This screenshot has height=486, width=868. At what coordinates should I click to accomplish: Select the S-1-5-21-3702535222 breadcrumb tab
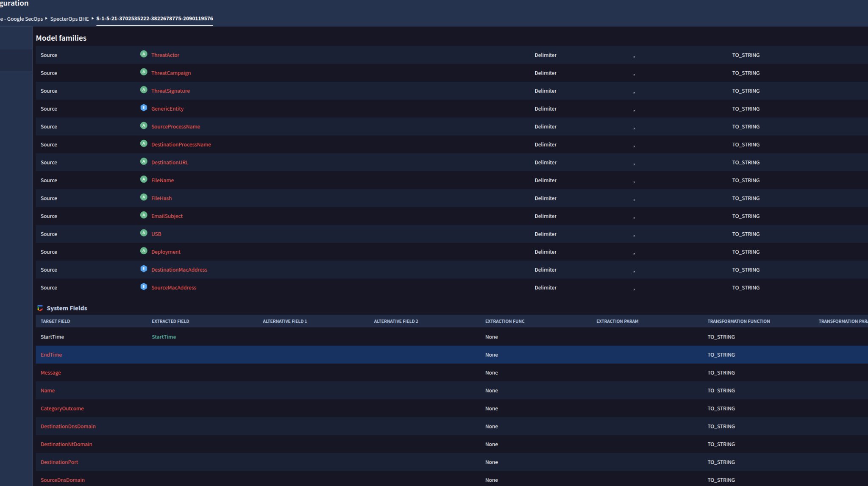click(x=155, y=19)
